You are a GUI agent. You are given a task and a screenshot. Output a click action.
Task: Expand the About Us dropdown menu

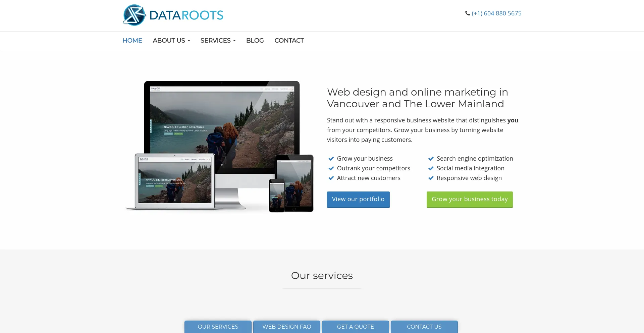pos(171,41)
